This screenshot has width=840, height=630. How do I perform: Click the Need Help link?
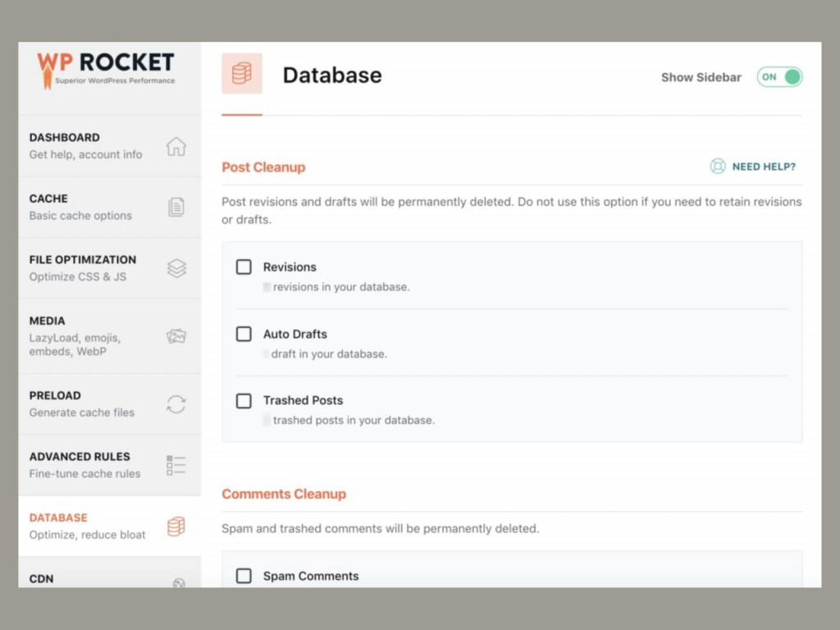[x=763, y=166]
